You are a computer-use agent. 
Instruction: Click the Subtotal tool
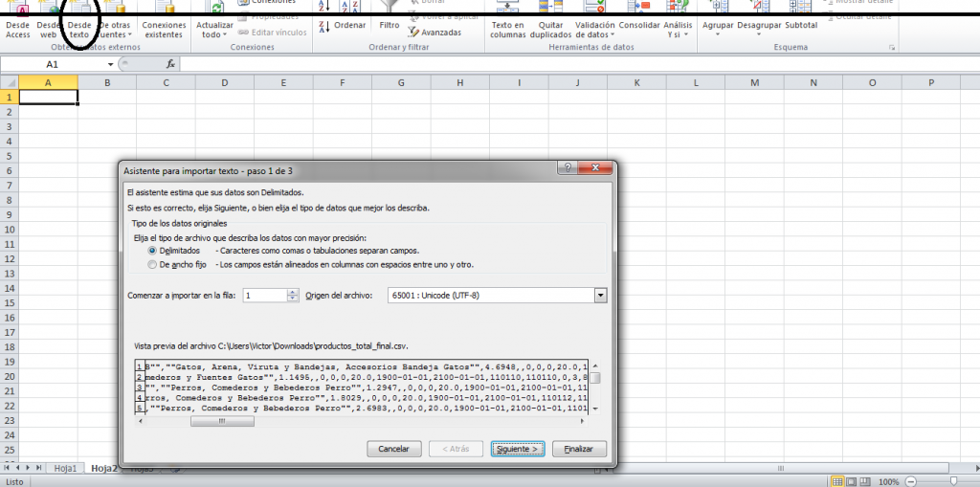[801, 19]
